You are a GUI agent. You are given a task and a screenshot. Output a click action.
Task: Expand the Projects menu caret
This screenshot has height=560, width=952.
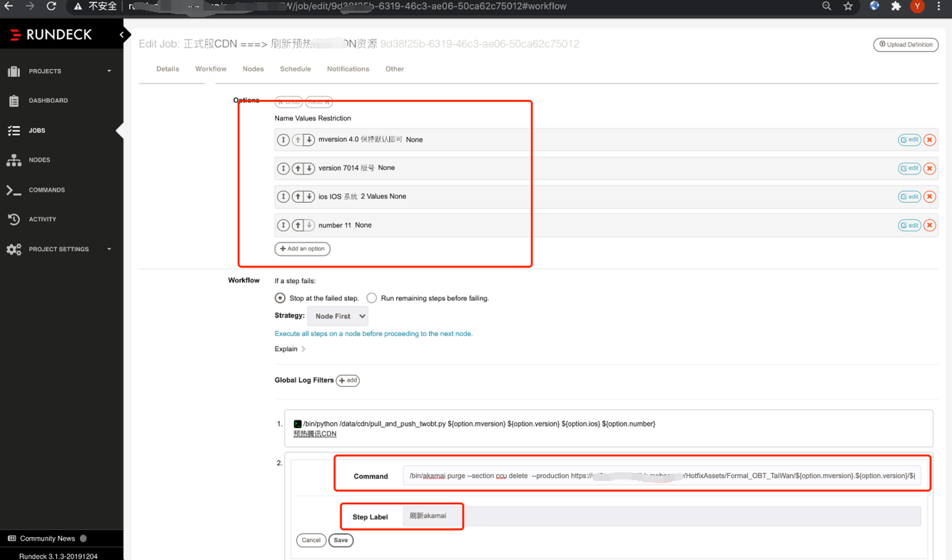[x=109, y=71]
